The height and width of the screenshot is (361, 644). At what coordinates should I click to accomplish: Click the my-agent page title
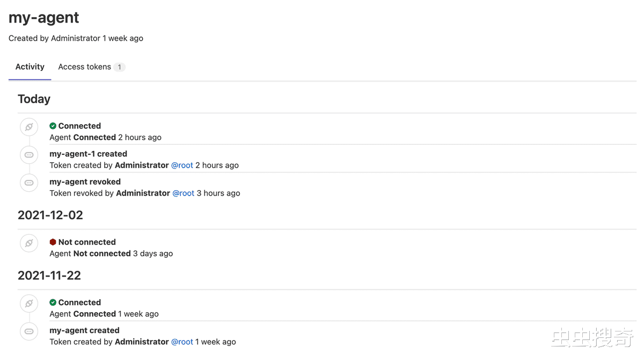[x=43, y=17]
